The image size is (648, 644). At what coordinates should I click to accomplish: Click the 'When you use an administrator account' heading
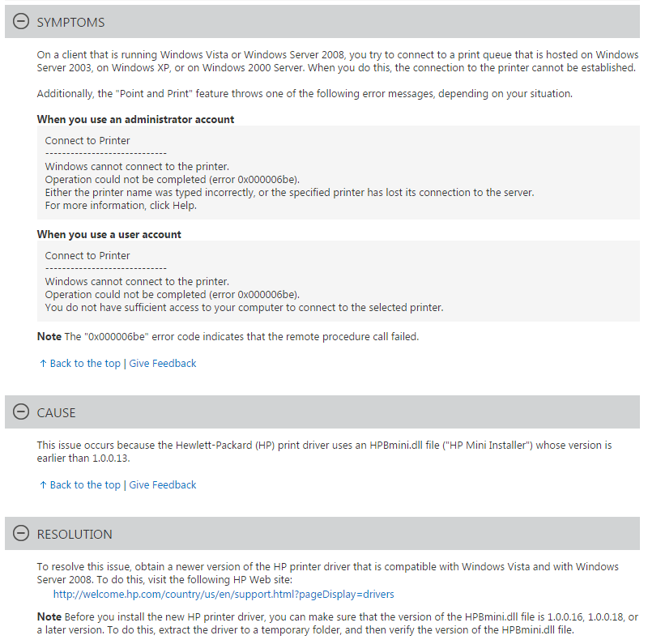[x=135, y=119]
